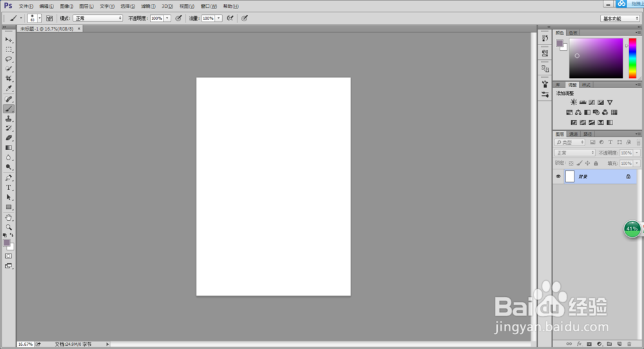Hide the 背景 layer visibility eye
This screenshot has height=349, width=644.
point(558,176)
